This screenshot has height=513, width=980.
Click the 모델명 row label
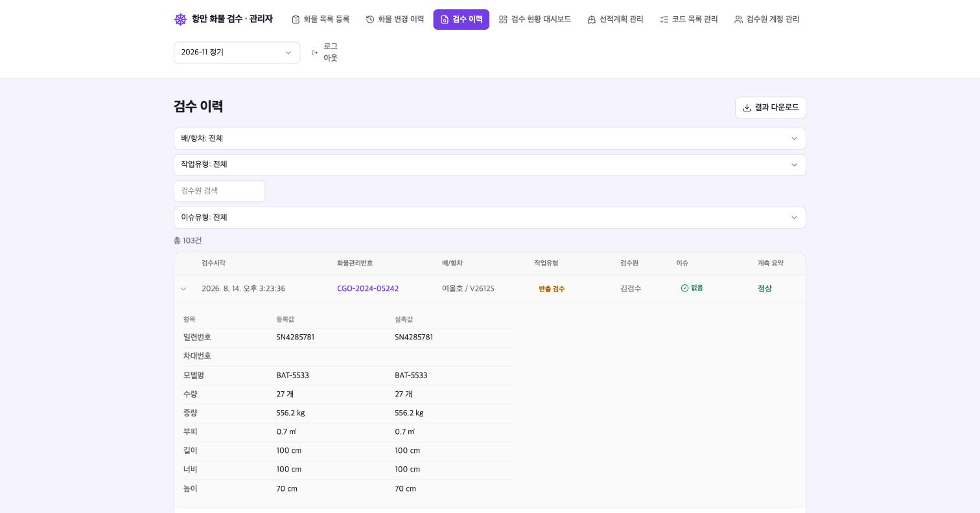pos(194,376)
